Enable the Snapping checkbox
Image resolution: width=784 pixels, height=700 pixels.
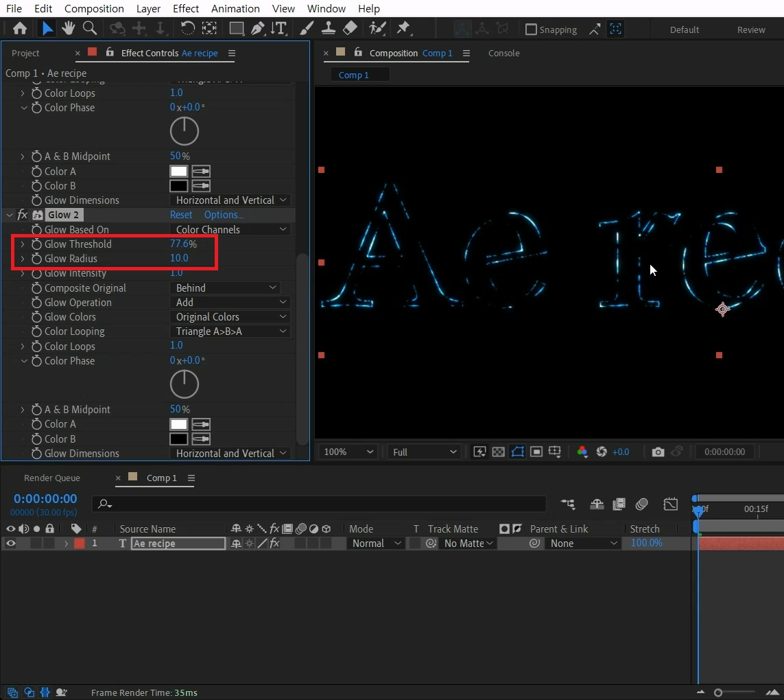[x=531, y=30]
